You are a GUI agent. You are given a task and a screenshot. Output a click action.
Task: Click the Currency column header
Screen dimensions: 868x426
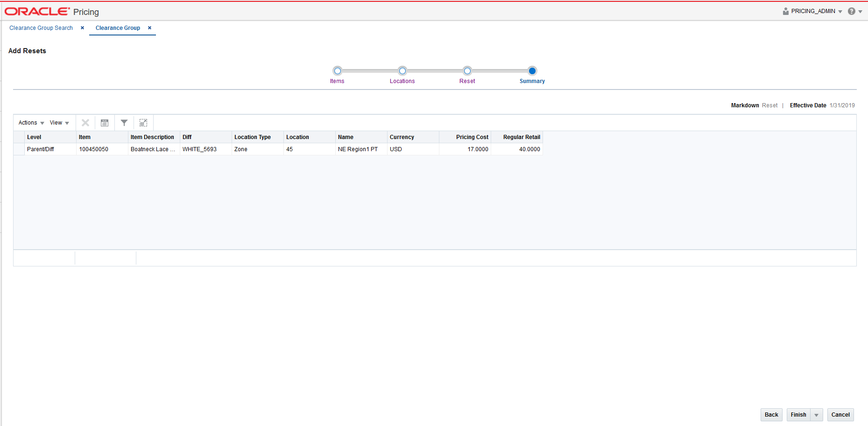413,137
